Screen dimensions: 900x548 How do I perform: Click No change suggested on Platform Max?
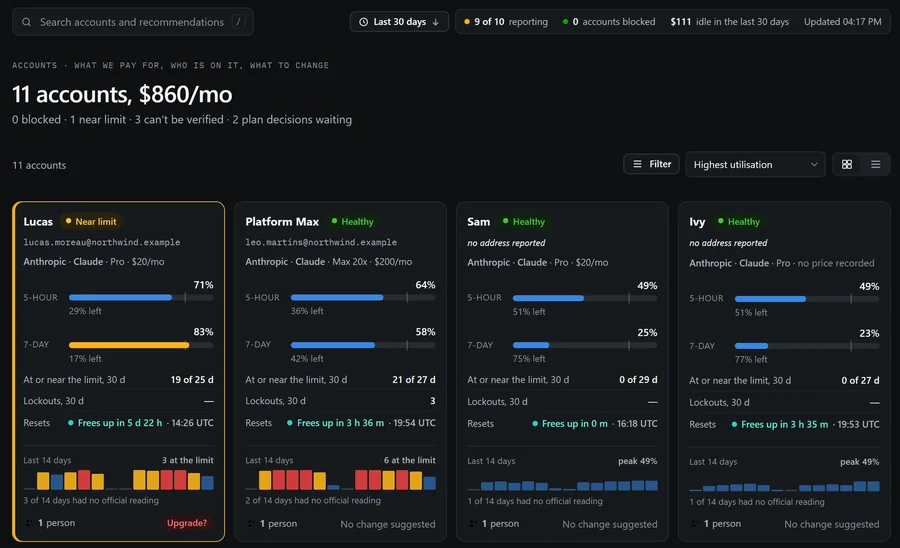coord(387,524)
